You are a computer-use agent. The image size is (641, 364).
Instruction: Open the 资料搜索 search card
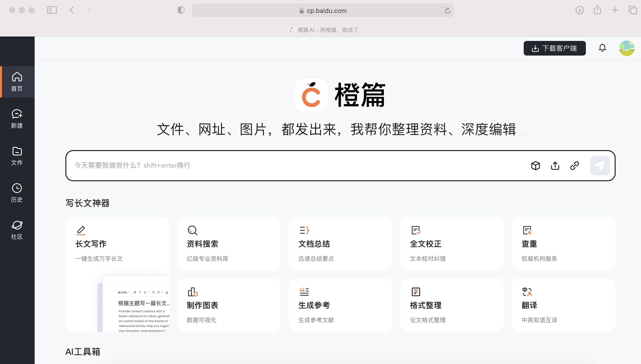pos(229,243)
